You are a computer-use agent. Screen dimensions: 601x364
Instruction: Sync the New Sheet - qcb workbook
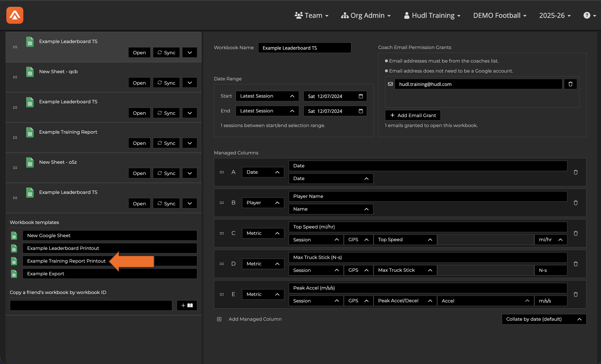166,83
